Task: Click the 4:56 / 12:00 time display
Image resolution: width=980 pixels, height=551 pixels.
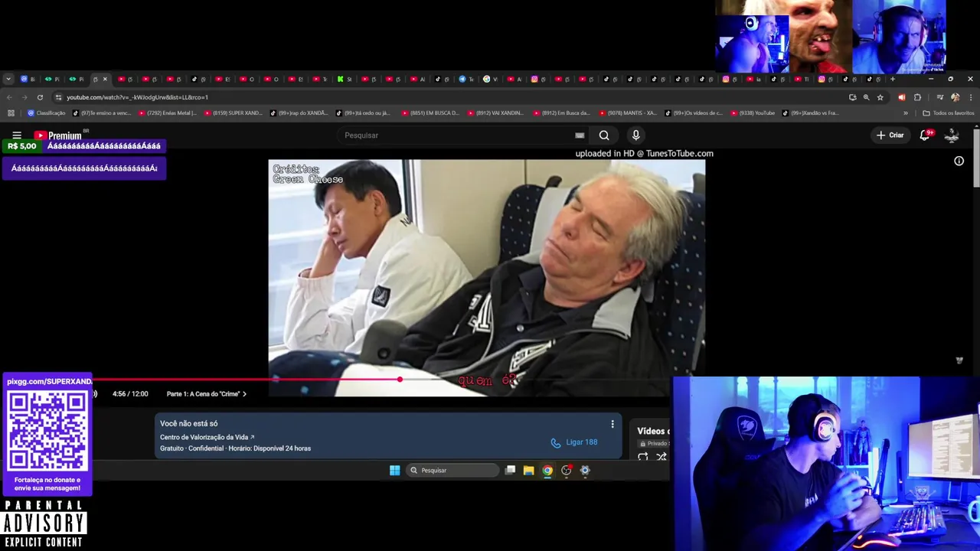Action: (x=130, y=394)
